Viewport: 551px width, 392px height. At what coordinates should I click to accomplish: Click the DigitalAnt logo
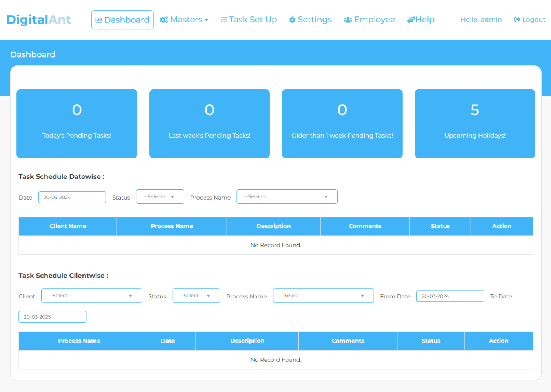tap(39, 20)
